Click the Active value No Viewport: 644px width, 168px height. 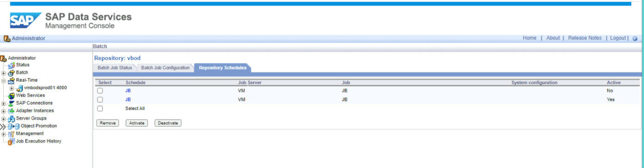[x=610, y=91]
